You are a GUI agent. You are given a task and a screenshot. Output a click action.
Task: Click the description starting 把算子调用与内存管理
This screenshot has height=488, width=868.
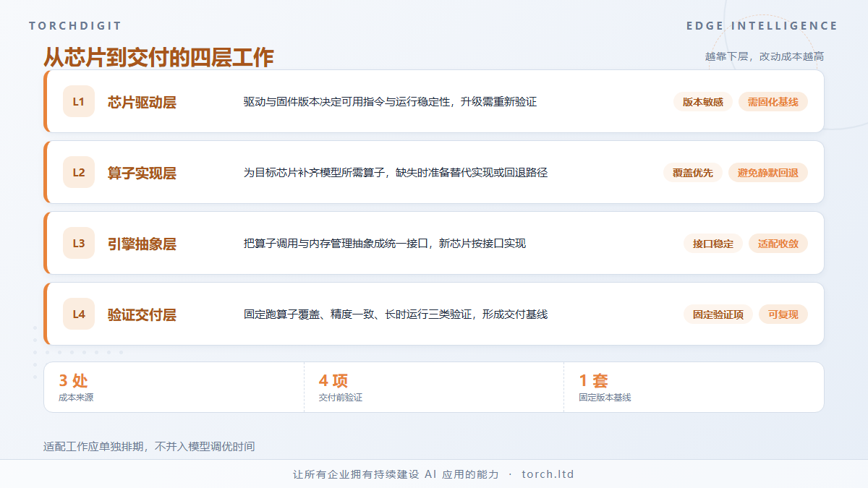click(385, 244)
